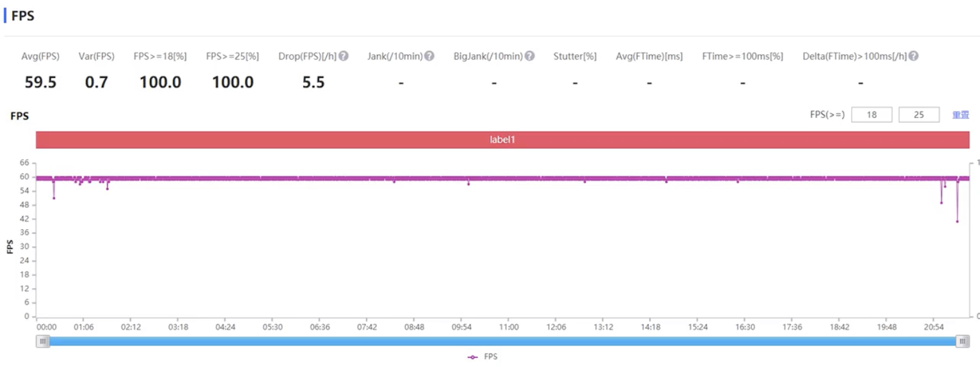980x367 pixels.
Task: Toggle the FPS series in the legend
Action: [483, 357]
